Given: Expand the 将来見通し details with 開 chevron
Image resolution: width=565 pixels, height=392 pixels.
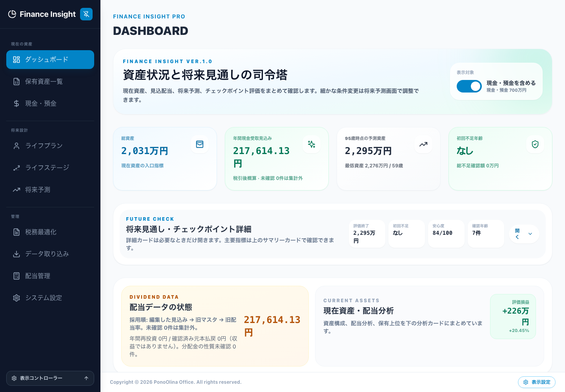Looking at the screenshot, I should (x=524, y=234).
